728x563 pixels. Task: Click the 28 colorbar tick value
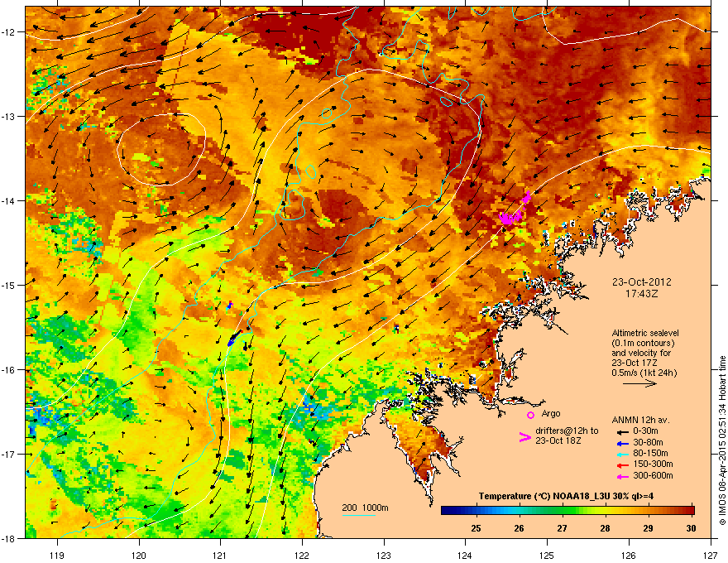(605, 528)
